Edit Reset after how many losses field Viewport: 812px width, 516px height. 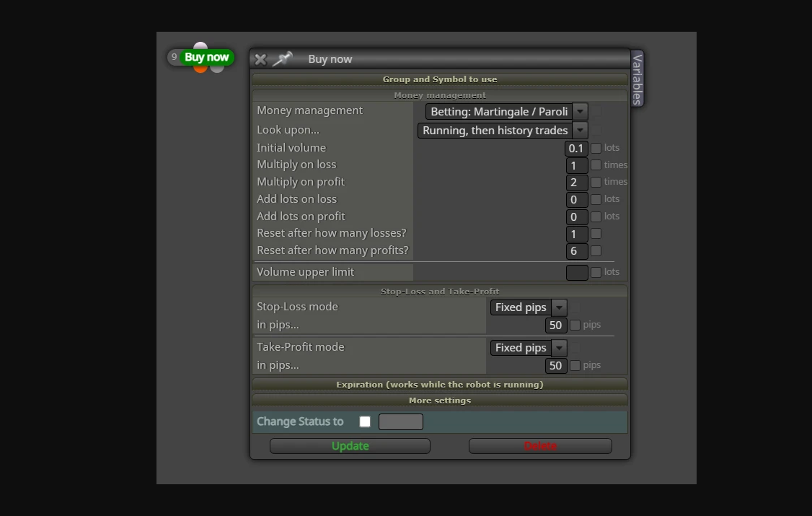pos(576,234)
